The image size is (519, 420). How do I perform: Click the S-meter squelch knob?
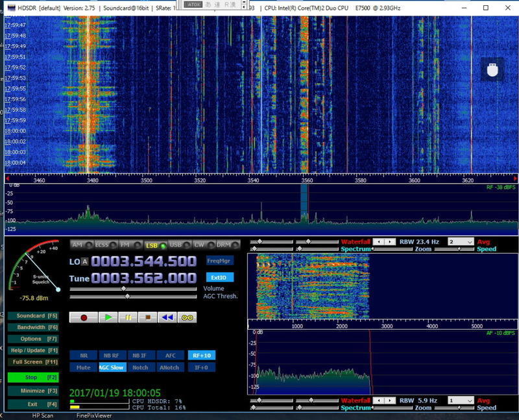click(x=58, y=290)
